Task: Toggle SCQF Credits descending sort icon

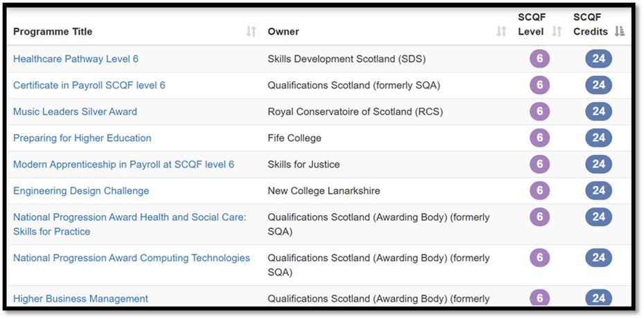Action: [x=619, y=32]
